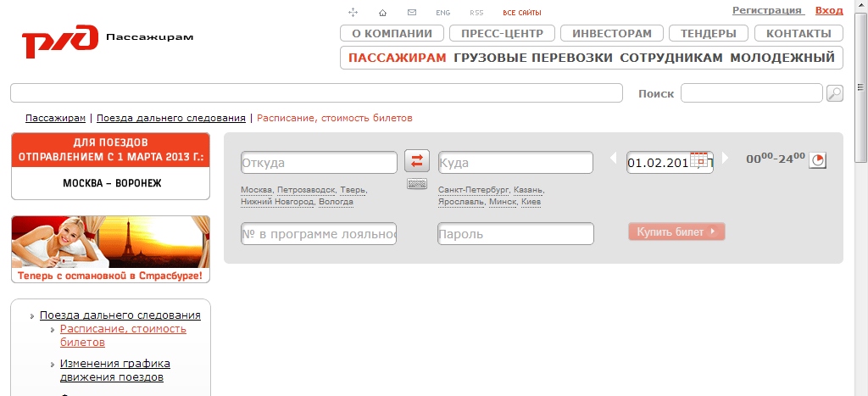Click the swap stations arrows icon
This screenshot has width=868, height=396.
[x=416, y=160]
